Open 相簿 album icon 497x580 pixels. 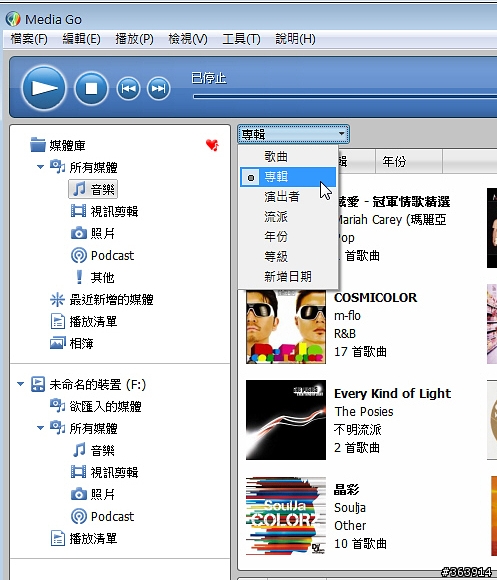click(x=58, y=343)
